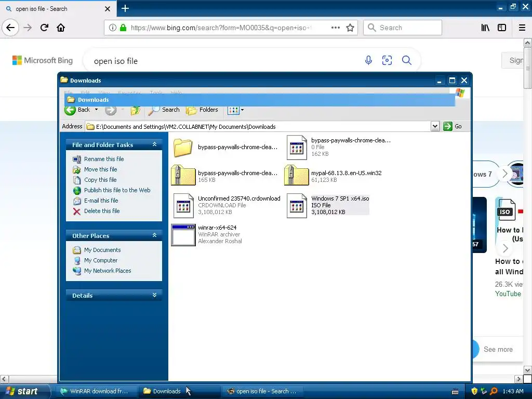Click security shield tray icon

click(x=475, y=391)
